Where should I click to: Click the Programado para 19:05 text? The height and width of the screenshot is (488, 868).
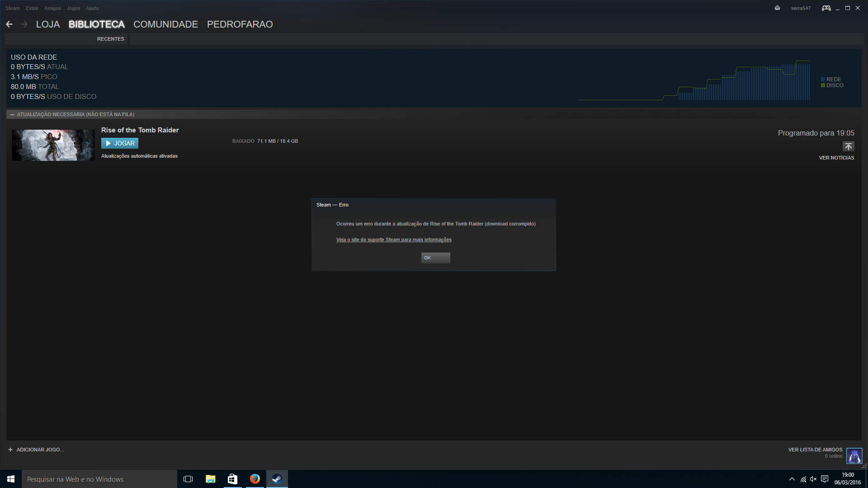(816, 133)
